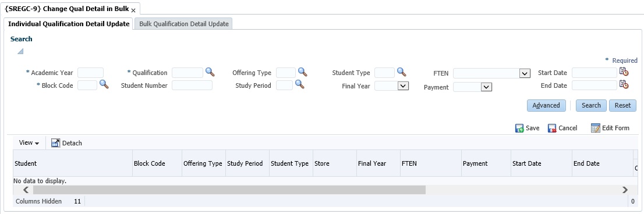The image size is (644, 214).
Task: Expand the FTEN dropdown
Action: [x=525, y=73]
